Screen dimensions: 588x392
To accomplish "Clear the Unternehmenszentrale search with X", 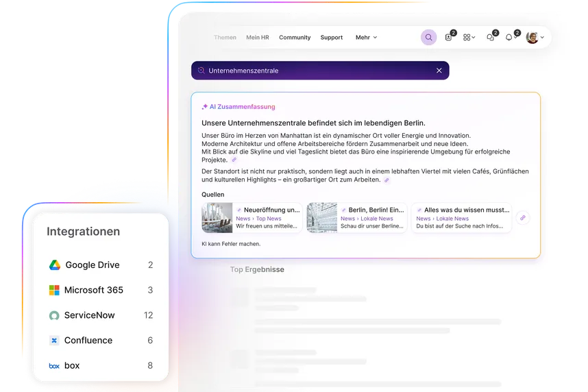I will tap(439, 71).
